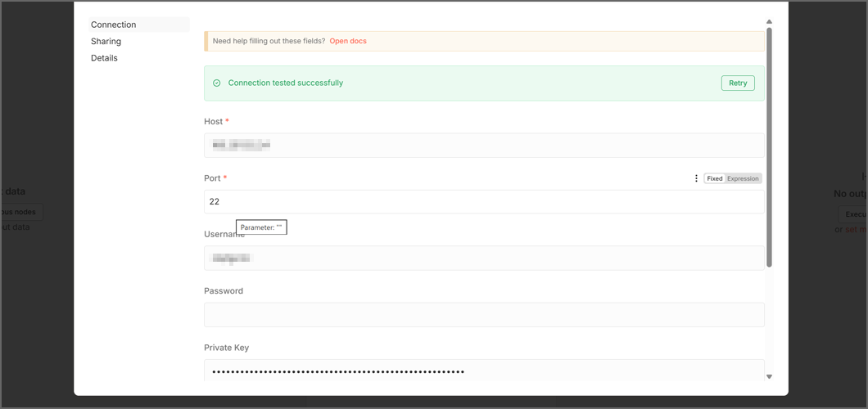Viewport: 868px width, 409px height.
Task: Click the green success checkmark icon
Action: coord(217,83)
